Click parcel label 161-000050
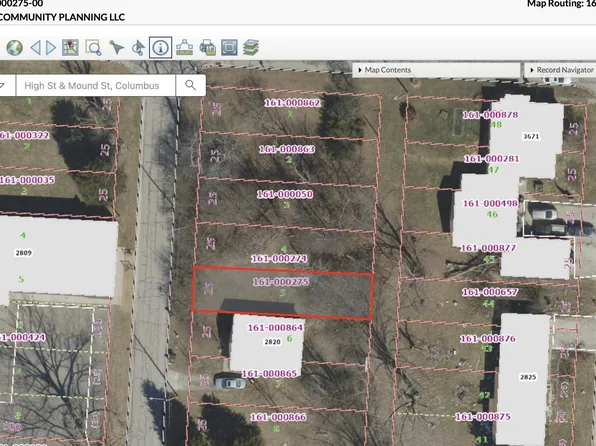 (285, 194)
